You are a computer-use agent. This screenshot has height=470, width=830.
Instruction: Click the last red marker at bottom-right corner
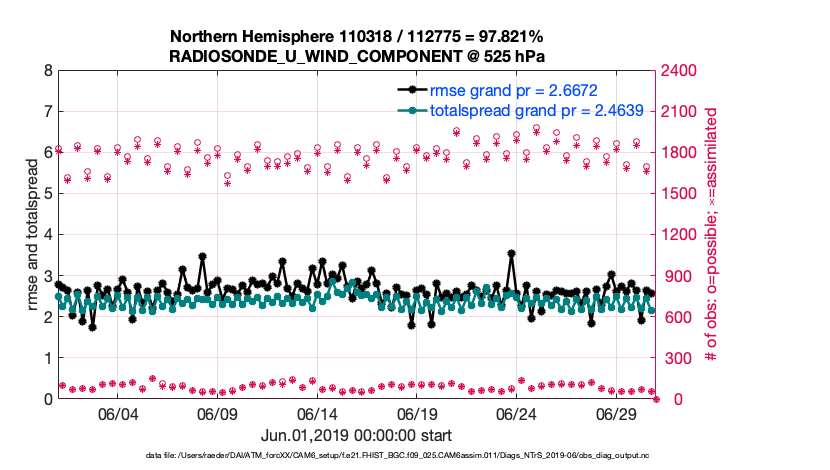(657, 399)
